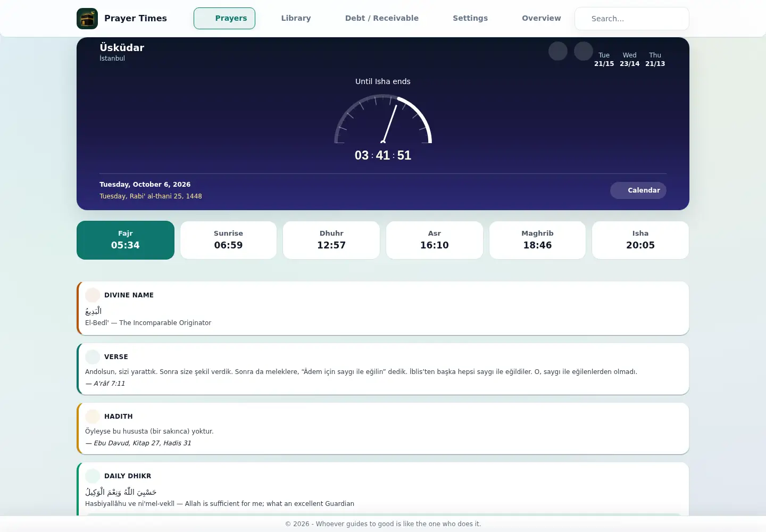Select the Maghrib 18:46 prayer card

[537, 240]
